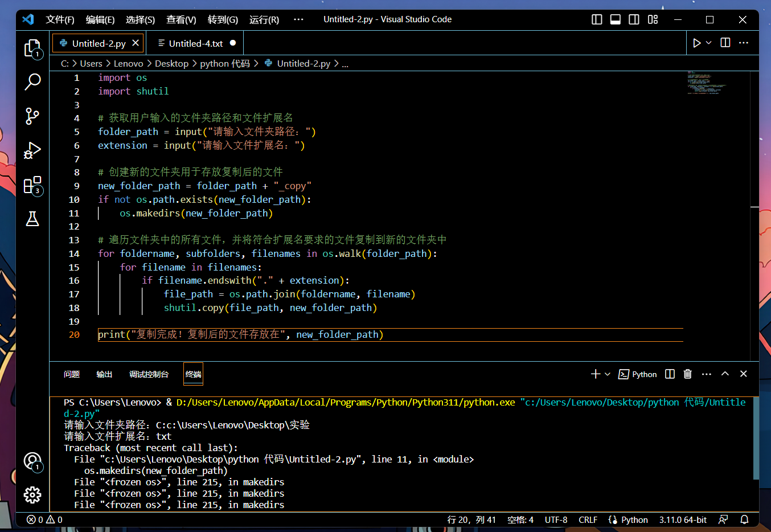The image size is (771, 532).
Task: Open the Testing flask view
Action: (x=32, y=219)
